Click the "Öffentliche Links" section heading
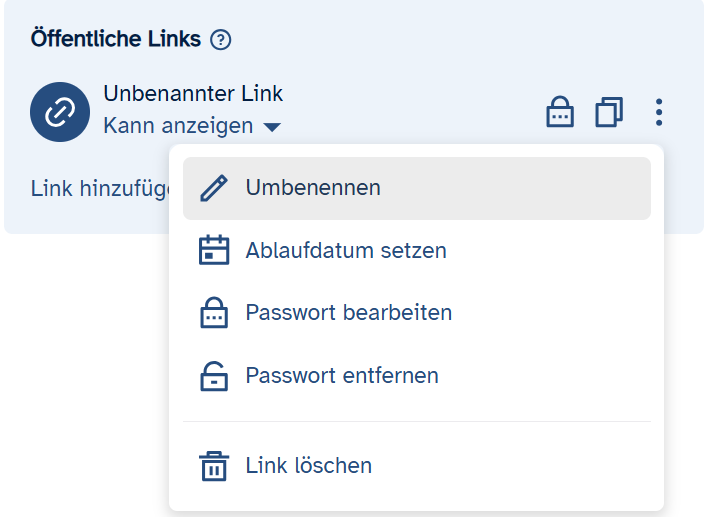 [x=116, y=40]
